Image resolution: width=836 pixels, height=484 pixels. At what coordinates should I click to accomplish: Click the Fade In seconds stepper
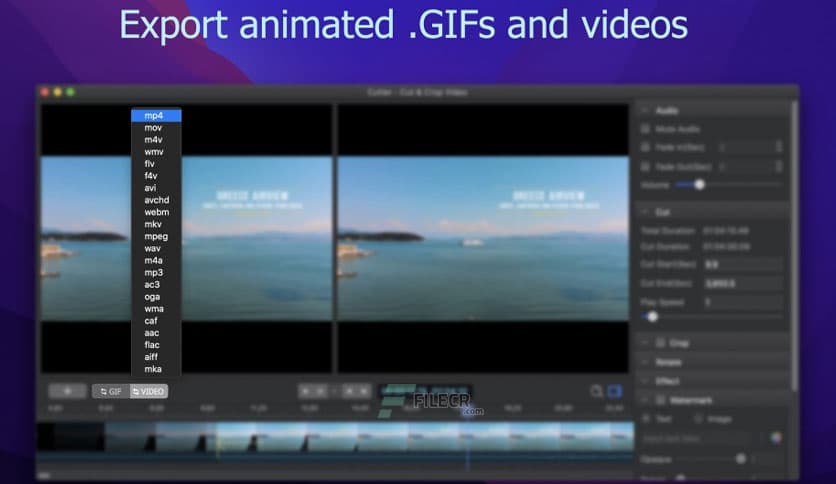tap(779, 147)
